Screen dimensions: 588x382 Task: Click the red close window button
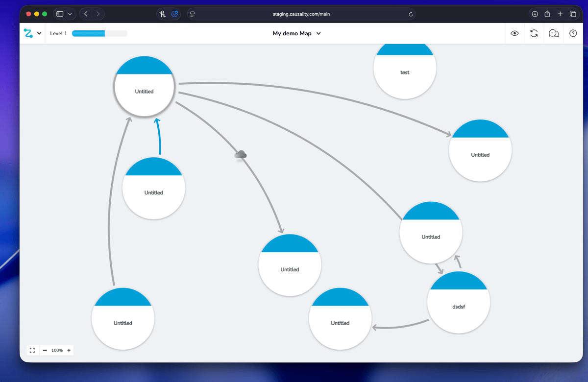click(28, 14)
